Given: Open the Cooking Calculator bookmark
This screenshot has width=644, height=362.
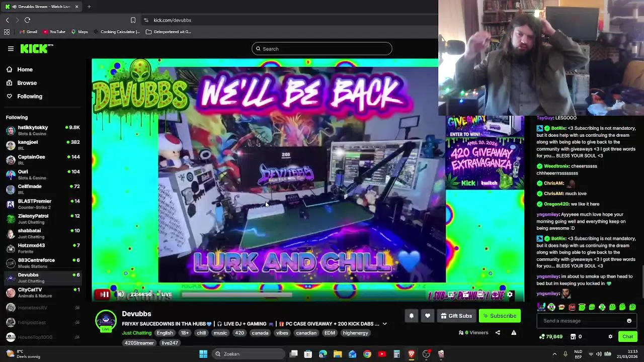Looking at the screenshot, I should 117,32.
